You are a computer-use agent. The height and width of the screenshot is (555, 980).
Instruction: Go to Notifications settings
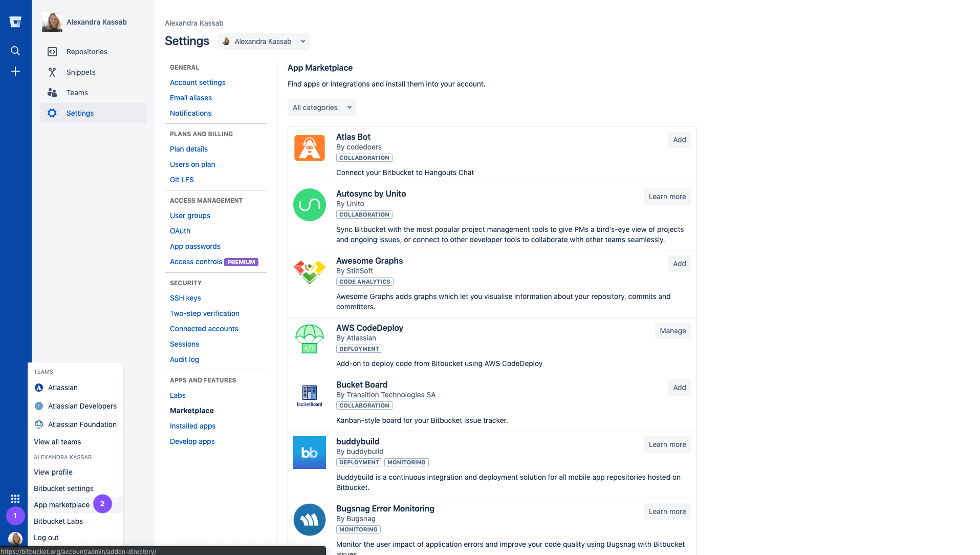190,113
